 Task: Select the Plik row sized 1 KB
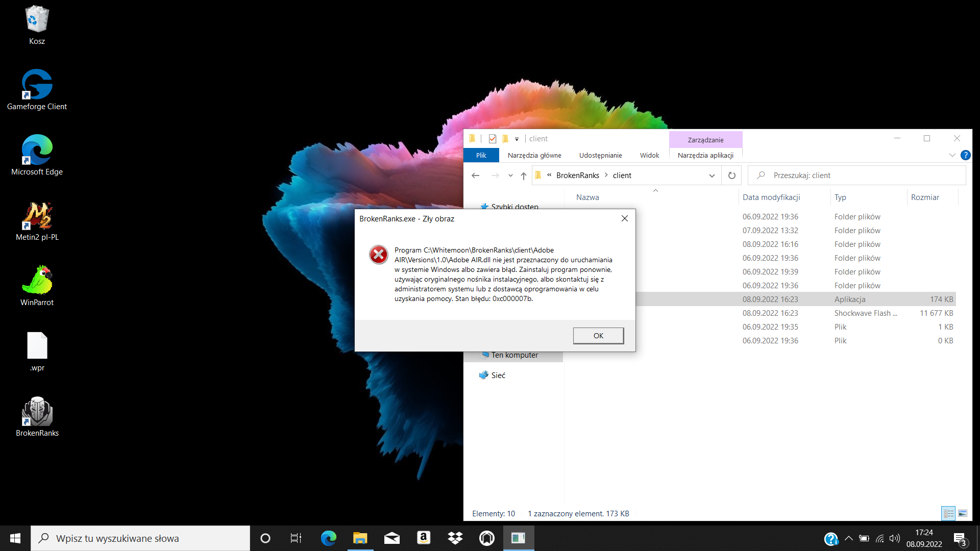click(795, 327)
